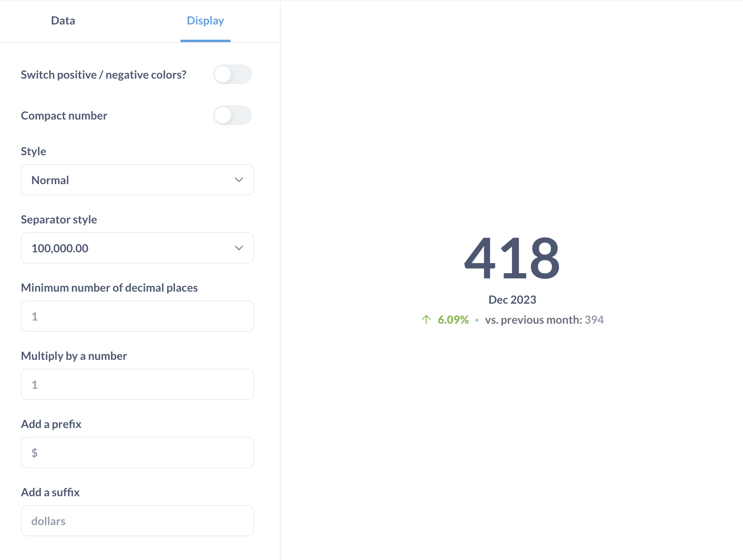Click the green upward trend arrow
The width and height of the screenshot is (743, 560).
[426, 320]
